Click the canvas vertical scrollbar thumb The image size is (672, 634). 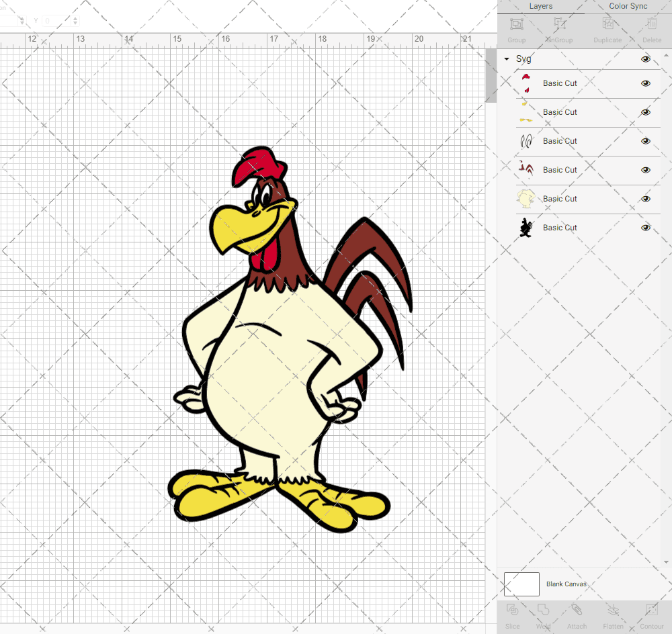491,75
